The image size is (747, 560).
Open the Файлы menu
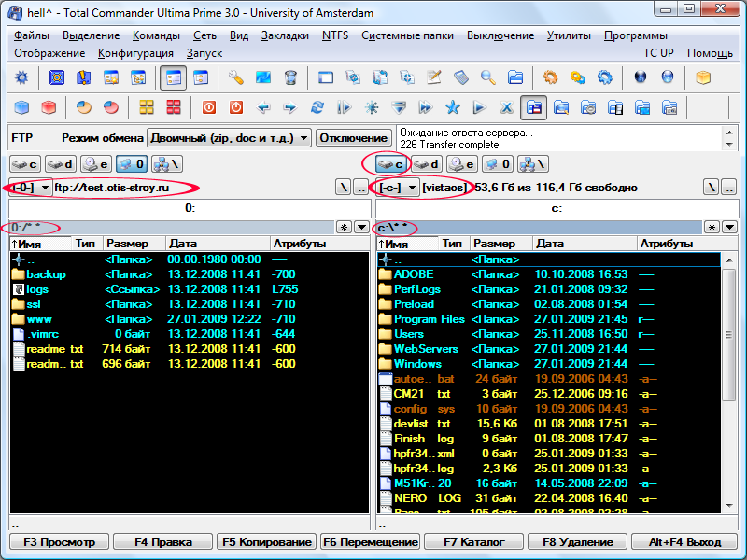pos(32,35)
